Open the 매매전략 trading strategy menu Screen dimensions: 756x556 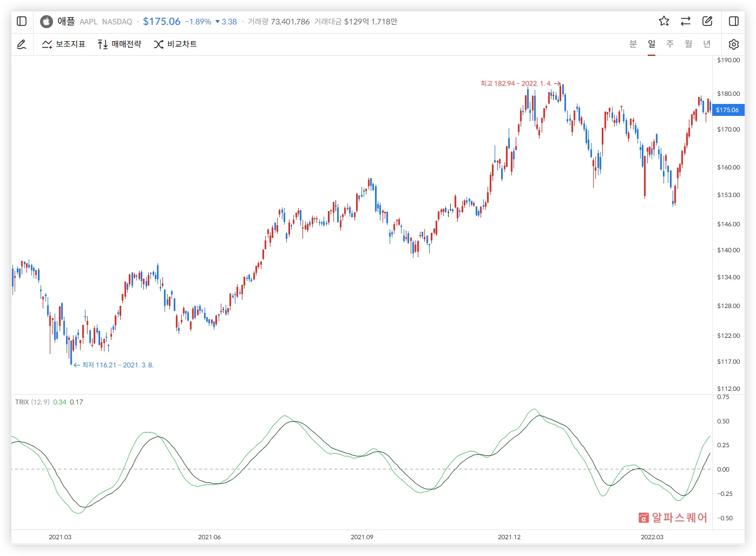click(120, 44)
